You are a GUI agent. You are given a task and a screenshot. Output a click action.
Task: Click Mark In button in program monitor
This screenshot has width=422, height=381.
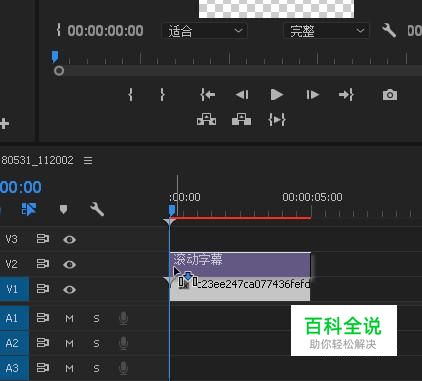131,95
